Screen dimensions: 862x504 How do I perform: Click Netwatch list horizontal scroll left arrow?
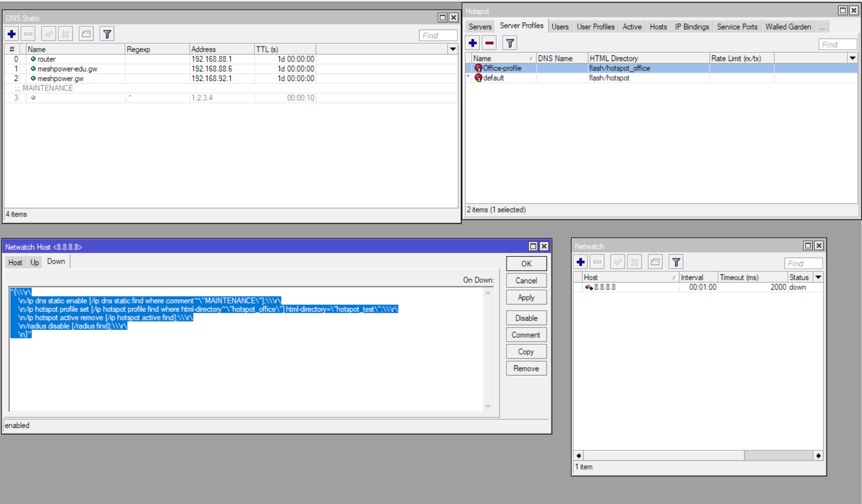point(579,455)
